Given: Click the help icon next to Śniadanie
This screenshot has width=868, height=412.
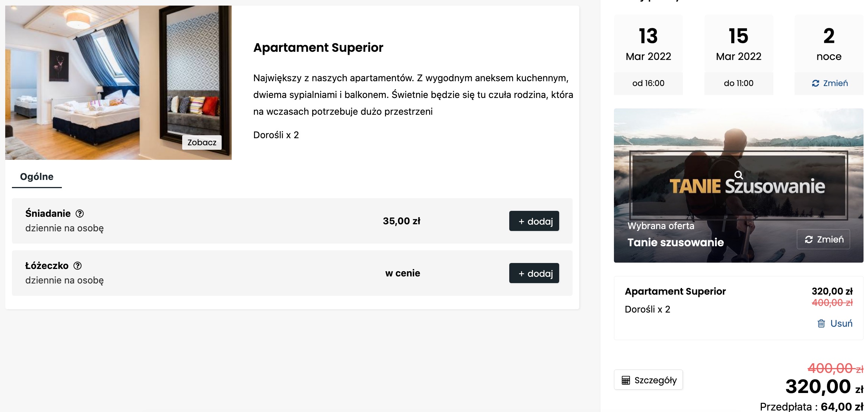Looking at the screenshot, I should point(80,213).
